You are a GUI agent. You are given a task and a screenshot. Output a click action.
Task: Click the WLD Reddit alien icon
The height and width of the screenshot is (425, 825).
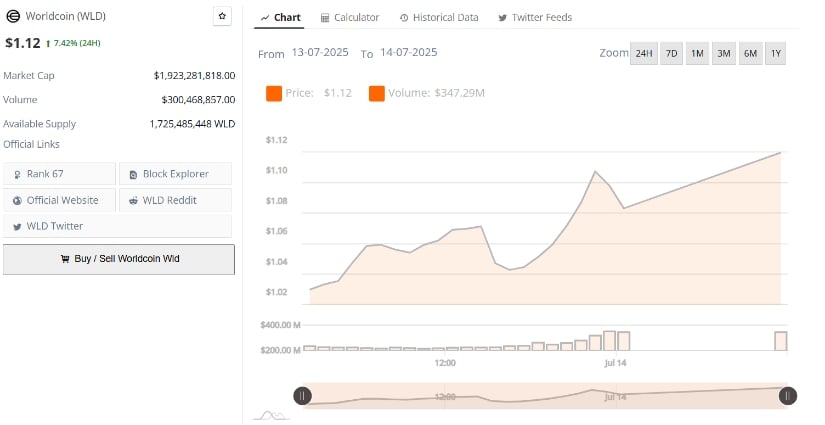pyautogui.click(x=133, y=200)
